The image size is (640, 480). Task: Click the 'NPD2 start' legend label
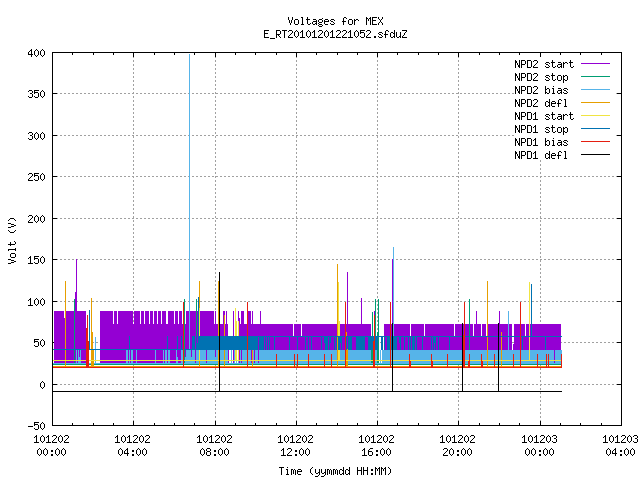click(544, 64)
